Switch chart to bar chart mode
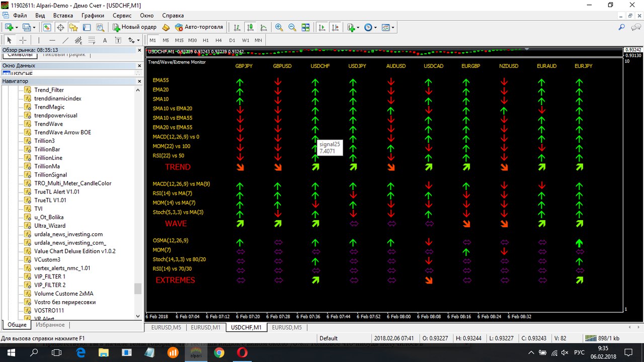This screenshot has height=362, width=644. (237, 27)
